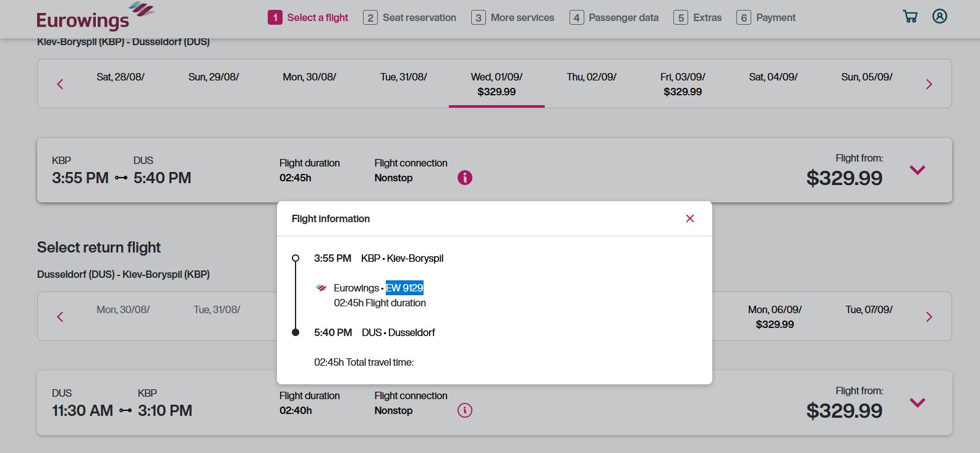This screenshot has width=980, height=453.
Task: Show later return flight dates
Action: [x=929, y=317]
